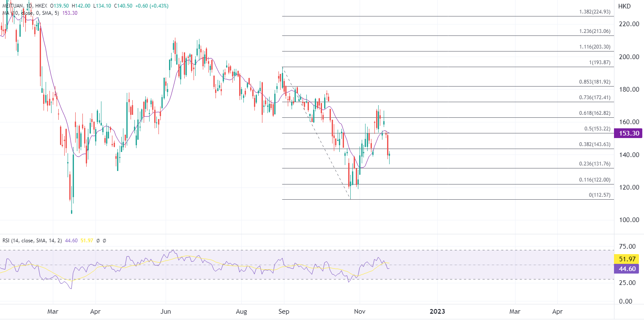The image size is (644, 320).
Task: Click the Jun label on time axis
Action: coord(166,312)
